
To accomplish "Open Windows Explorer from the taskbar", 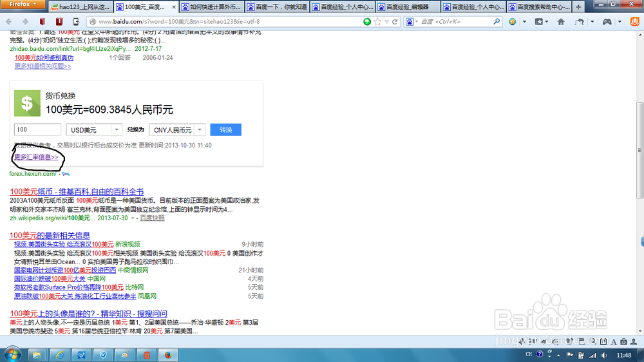I will click(37, 355).
